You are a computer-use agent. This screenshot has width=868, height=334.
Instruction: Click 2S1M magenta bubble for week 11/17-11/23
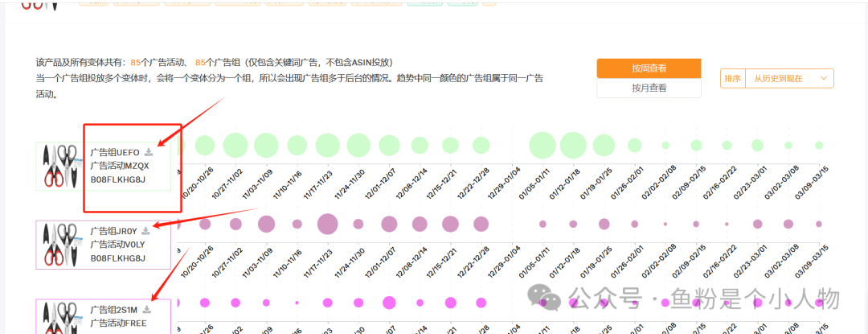tap(328, 303)
